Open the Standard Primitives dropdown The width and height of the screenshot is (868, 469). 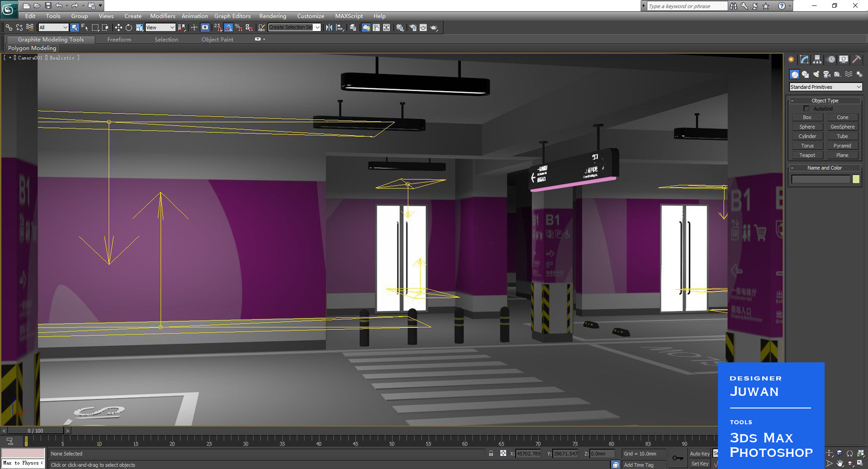825,87
